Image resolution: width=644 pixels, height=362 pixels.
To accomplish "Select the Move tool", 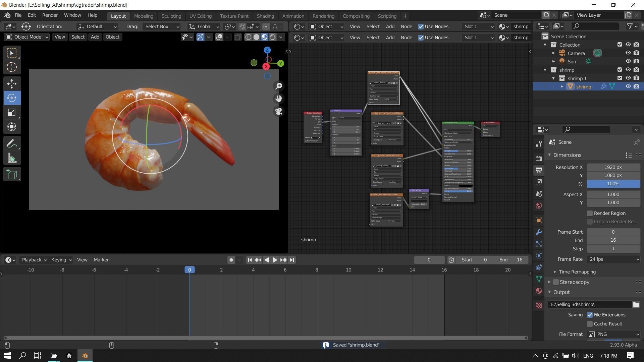I will point(12,83).
